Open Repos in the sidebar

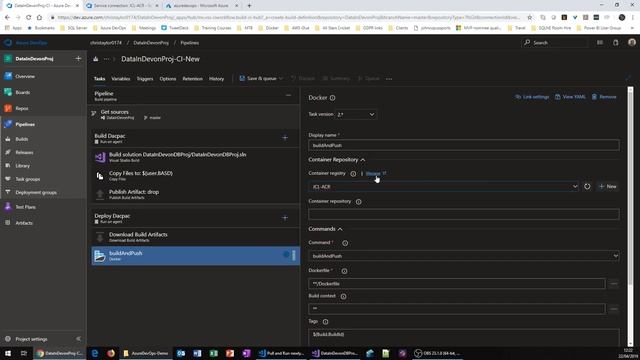[22, 109]
